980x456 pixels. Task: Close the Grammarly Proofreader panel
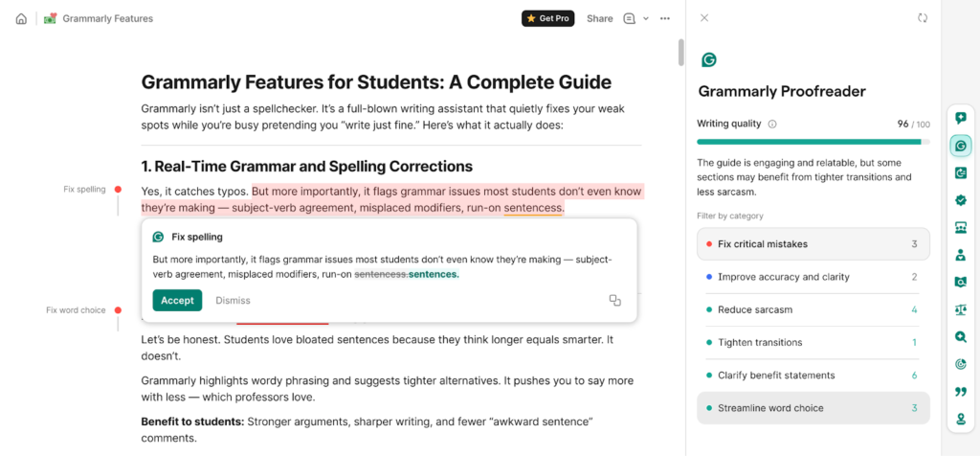(704, 17)
